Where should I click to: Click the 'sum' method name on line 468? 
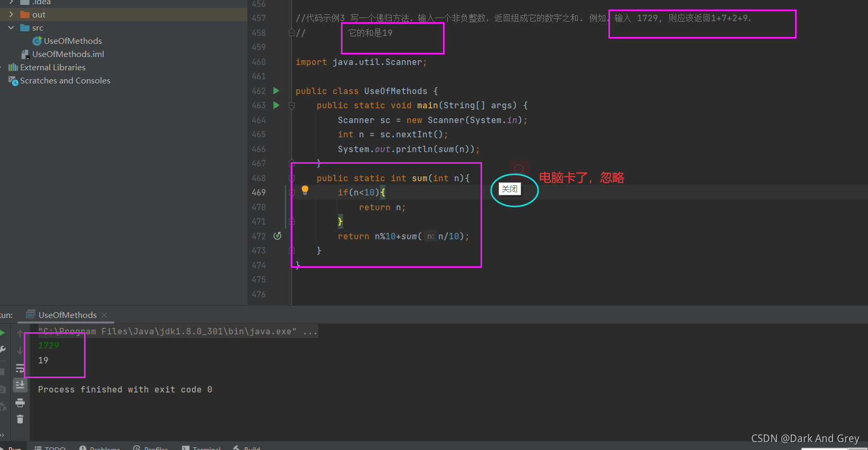click(x=420, y=179)
